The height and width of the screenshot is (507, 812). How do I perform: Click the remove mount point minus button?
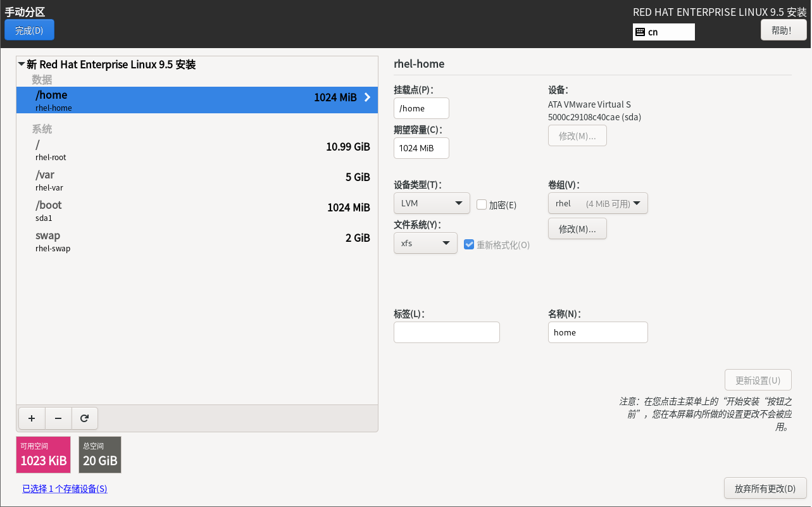[58, 418]
